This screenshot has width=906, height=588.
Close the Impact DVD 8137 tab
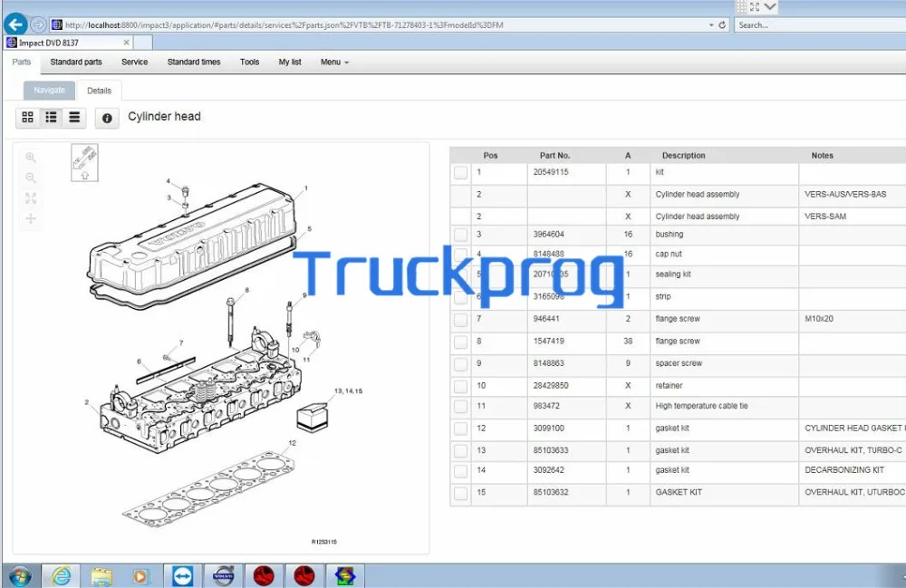pyautogui.click(x=126, y=43)
